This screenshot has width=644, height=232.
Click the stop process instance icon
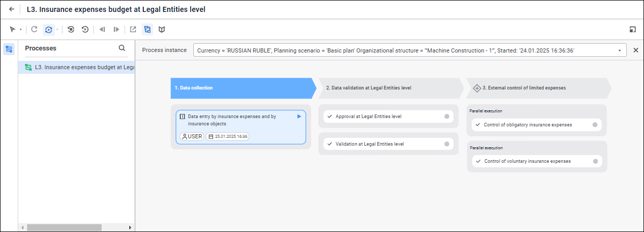click(71, 30)
